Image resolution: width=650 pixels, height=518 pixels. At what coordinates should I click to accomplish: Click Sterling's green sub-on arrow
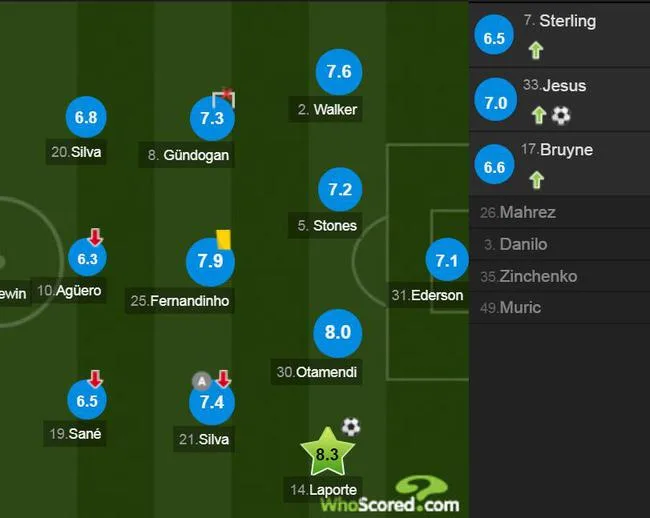pyautogui.click(x=536, y=51)
